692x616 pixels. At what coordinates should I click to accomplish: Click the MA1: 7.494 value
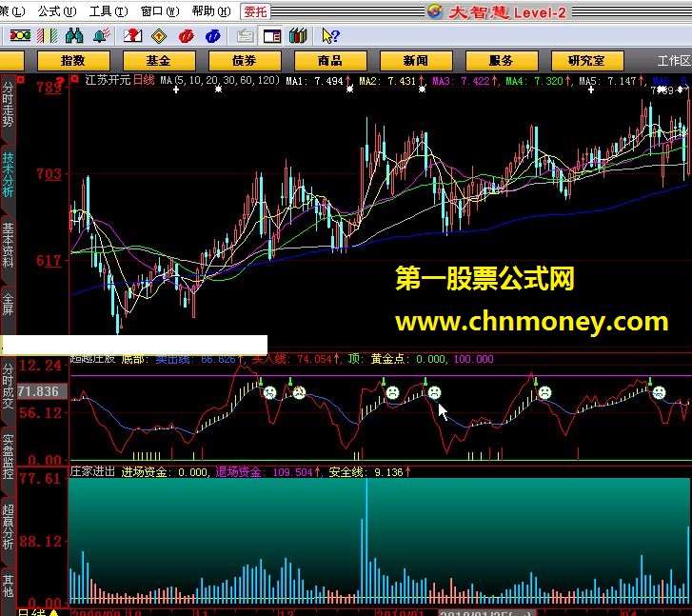[319, 81]
